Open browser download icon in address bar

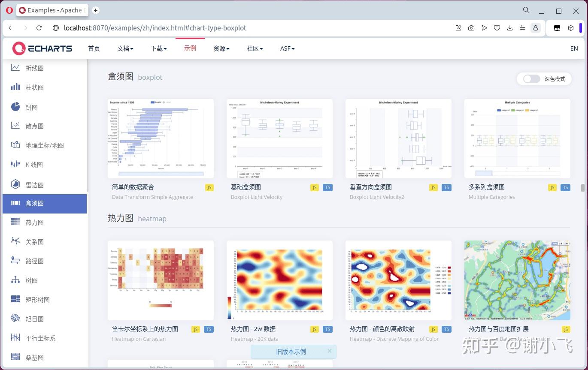coord(510,28)
